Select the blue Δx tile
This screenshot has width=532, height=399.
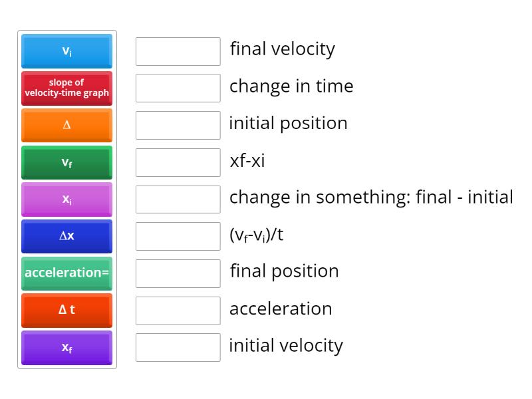tap(66, 236)
